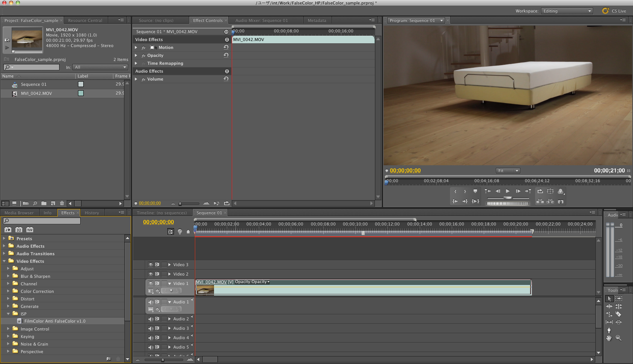Expand Motion effect properties

point(136,47)
